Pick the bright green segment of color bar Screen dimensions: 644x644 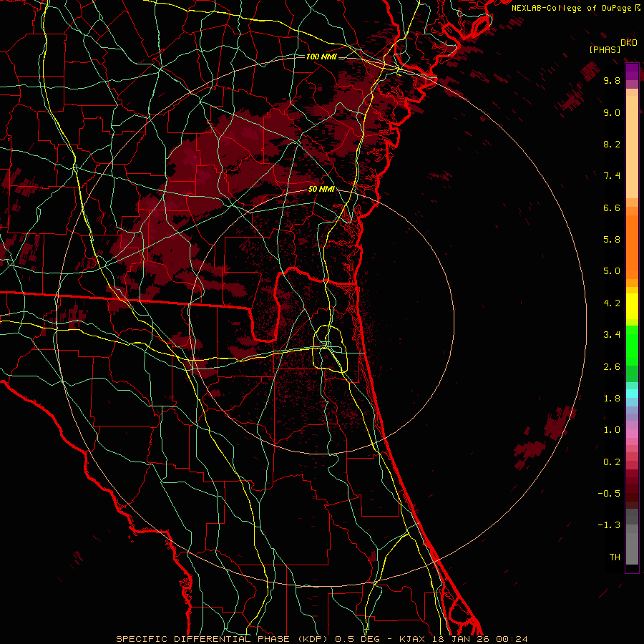click(x=632, y=346)
